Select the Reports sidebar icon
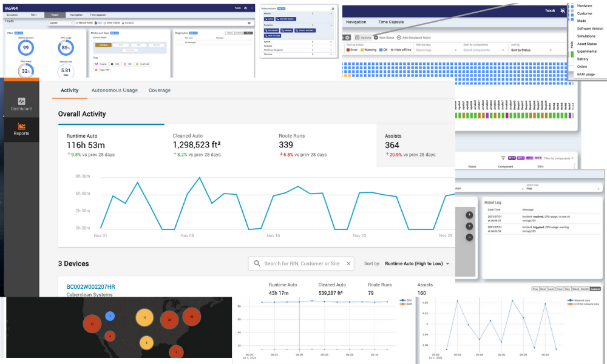 [21, 126]
